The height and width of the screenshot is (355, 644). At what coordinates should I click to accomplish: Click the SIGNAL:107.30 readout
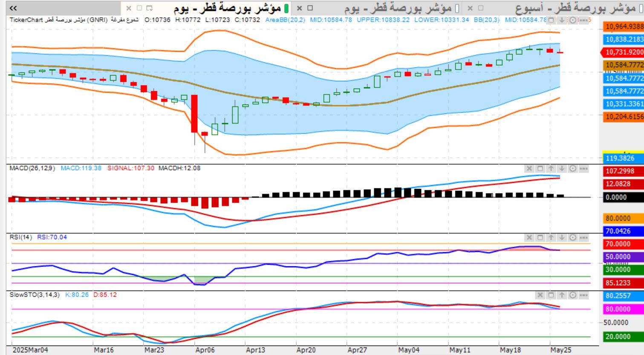[131, 168]
